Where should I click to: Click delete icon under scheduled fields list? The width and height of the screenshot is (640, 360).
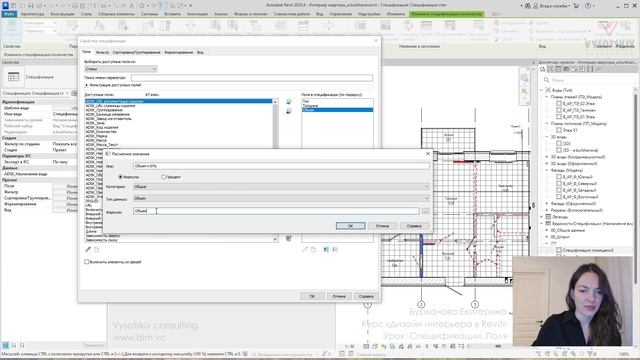click(313, 249)
